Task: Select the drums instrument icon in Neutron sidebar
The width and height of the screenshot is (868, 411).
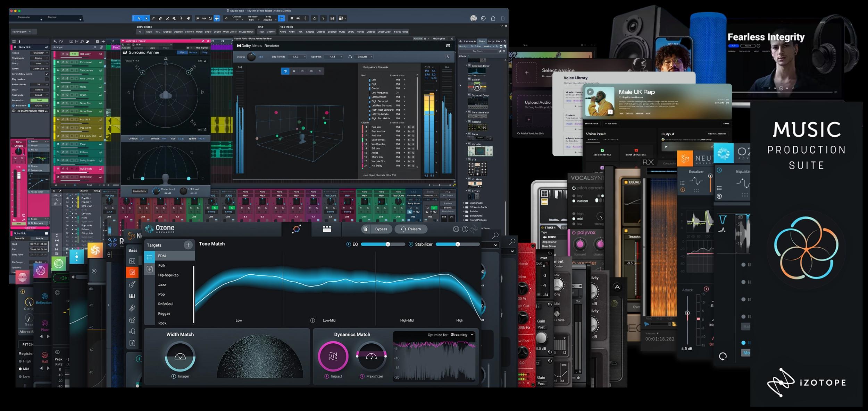Action: pos(132,320)
